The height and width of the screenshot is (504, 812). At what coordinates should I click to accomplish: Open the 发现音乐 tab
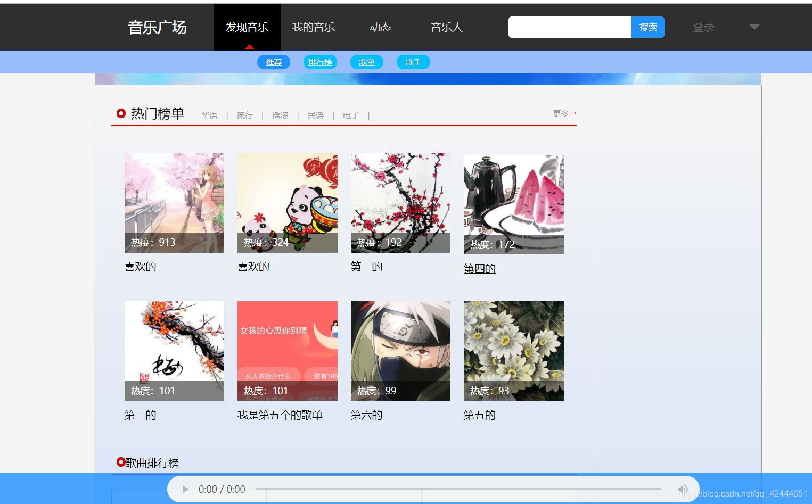pyautogui.click(x=247, y=27)
